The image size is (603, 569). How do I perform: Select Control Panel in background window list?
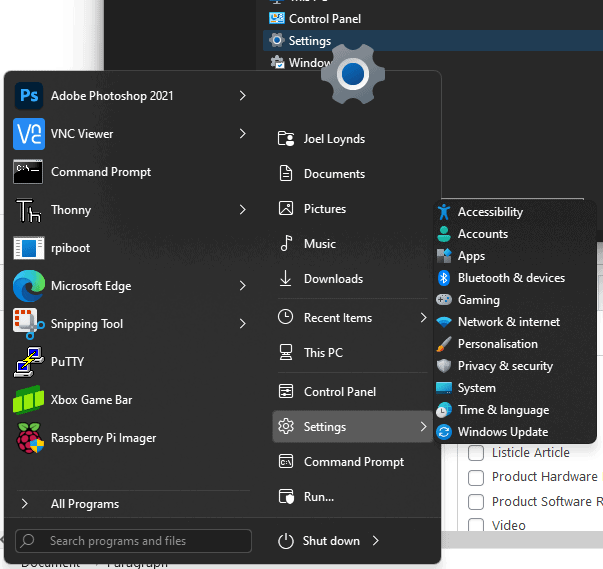click(x=433, y=18)
